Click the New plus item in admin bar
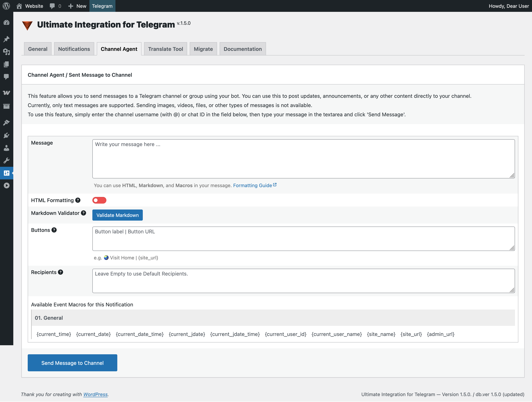The width and height of the screenshot is (532, 402). tap(77, 6)
